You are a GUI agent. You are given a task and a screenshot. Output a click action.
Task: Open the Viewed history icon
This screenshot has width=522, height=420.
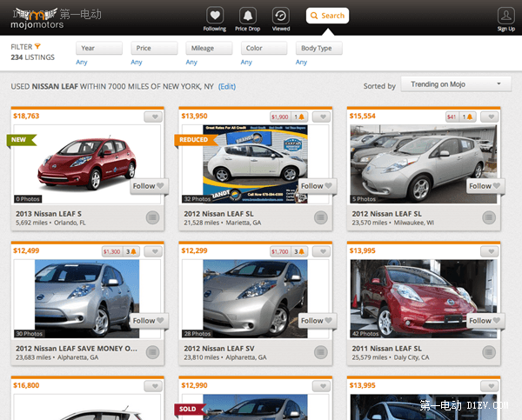coord(281,16)
